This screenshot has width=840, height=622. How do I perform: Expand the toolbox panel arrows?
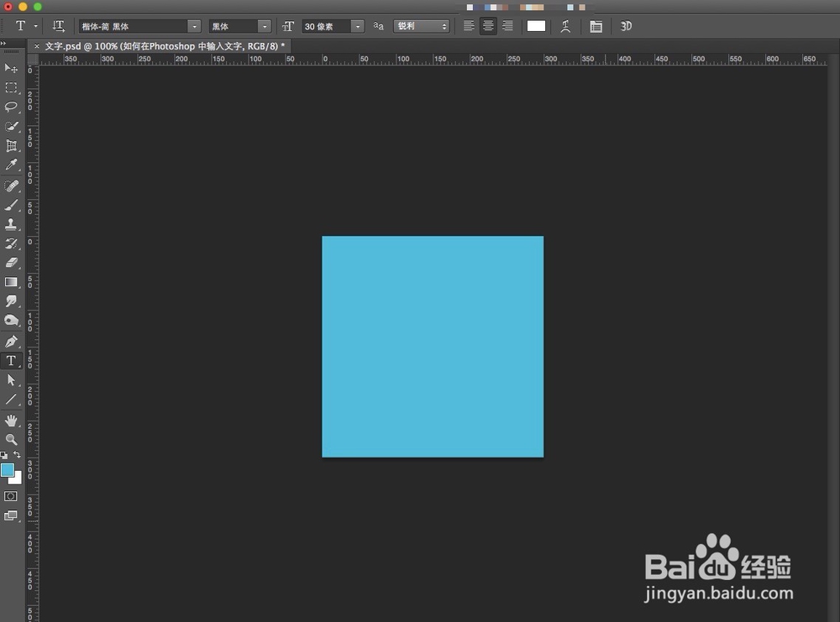(x=3, y=44)
